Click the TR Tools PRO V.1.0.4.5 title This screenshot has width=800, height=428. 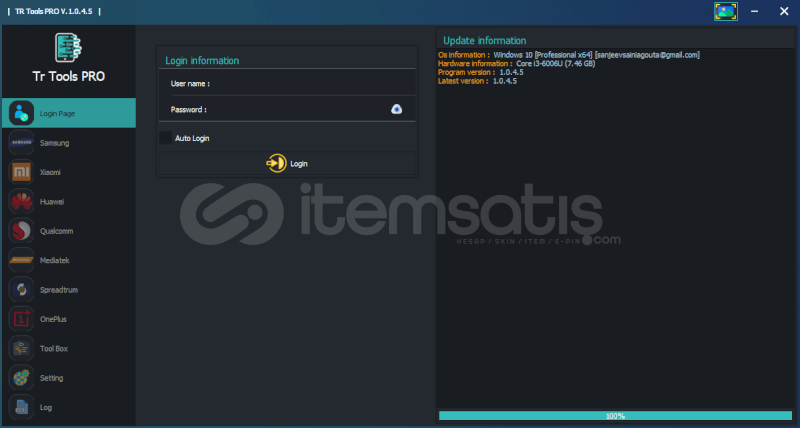coord(54,11)
